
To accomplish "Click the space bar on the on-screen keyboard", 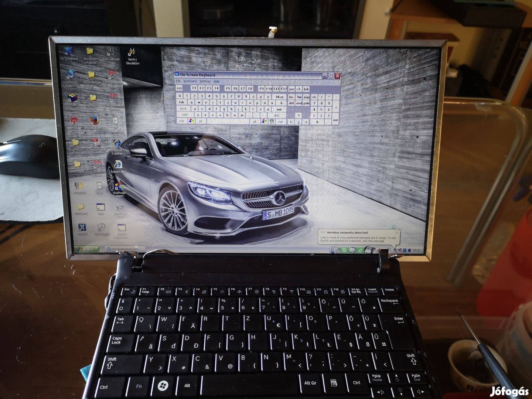I will (x=228, y=122).
